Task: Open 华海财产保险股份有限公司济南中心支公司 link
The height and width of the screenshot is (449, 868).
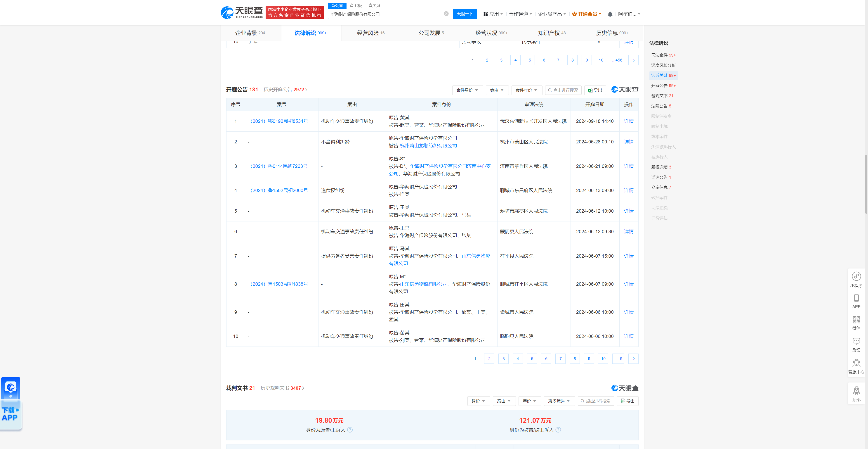Action: [440, 170]
